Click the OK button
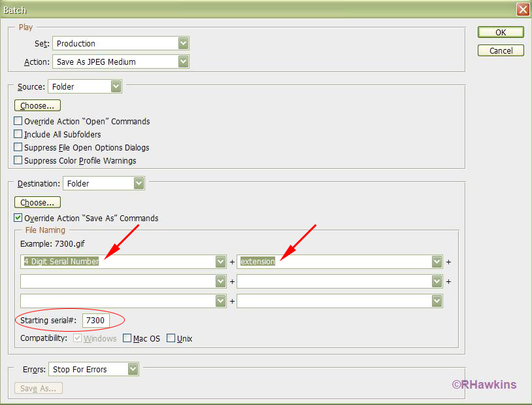Image resolution: width=532 pixels, height=405 pixels. pyautogui.click(x=500, y=32)
